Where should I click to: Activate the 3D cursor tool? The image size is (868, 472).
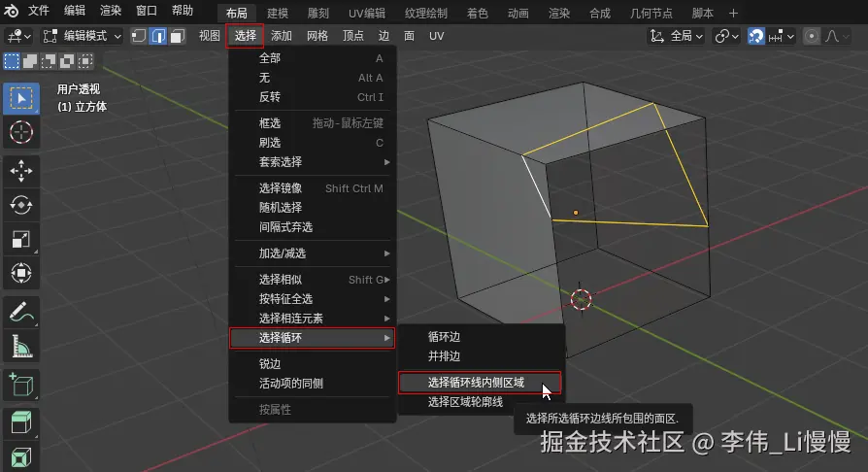[x=21, y=132]
